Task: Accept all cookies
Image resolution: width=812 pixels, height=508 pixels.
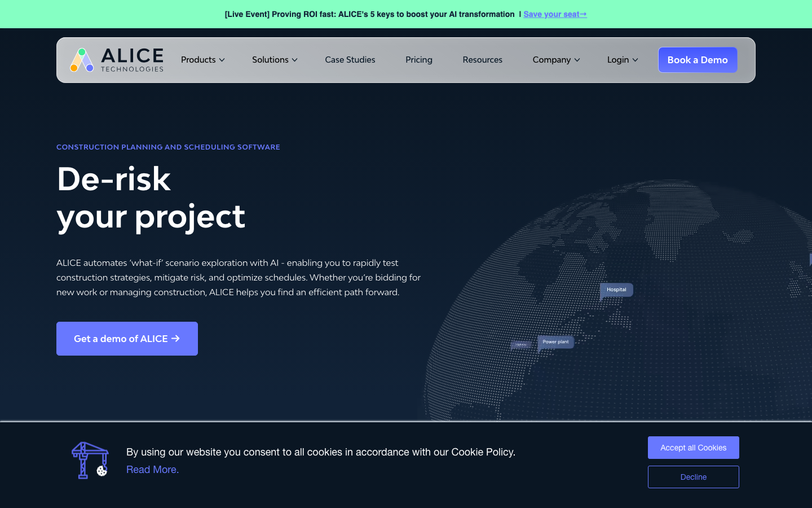Action: (694, 448)
